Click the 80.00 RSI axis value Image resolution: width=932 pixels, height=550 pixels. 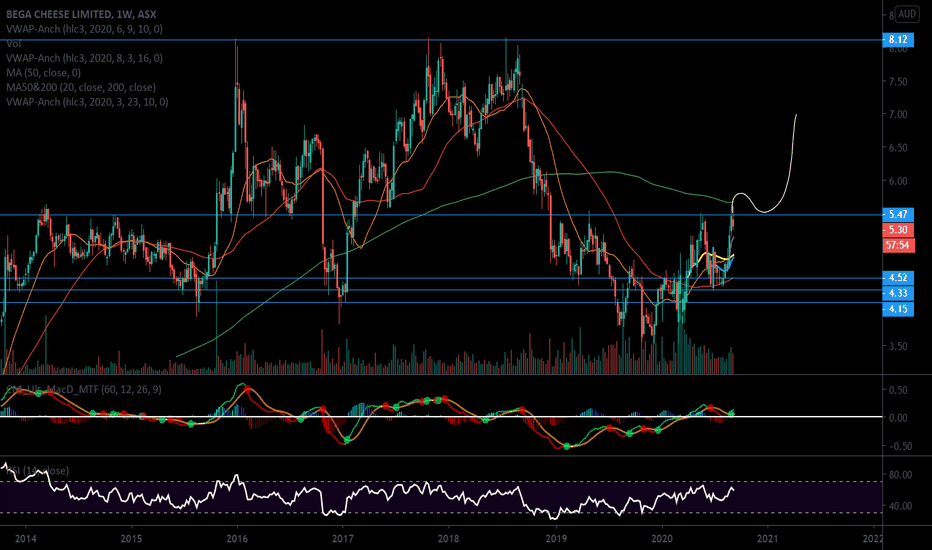coord(900,474)
